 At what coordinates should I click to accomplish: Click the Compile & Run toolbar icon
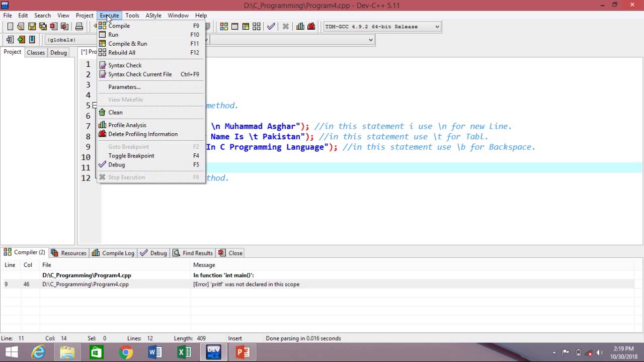(246, 27)
